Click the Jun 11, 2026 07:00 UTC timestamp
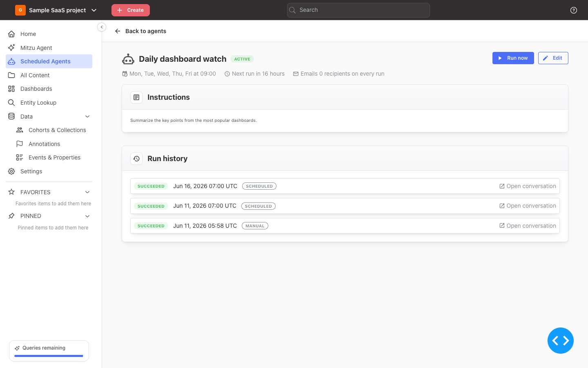Image resolution: width=588 pixels, height=368 pixels. click(x=205, y=206)
